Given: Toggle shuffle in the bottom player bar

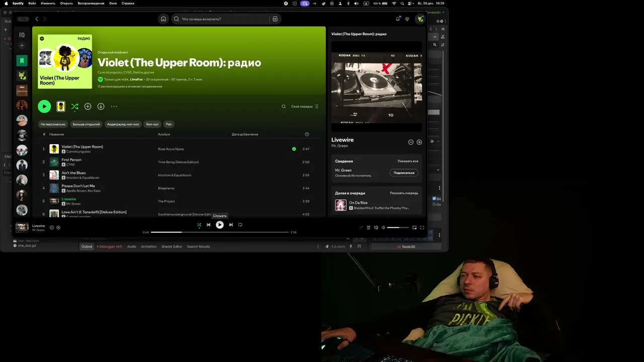Looking at the screenshot, I should (199, 225).
